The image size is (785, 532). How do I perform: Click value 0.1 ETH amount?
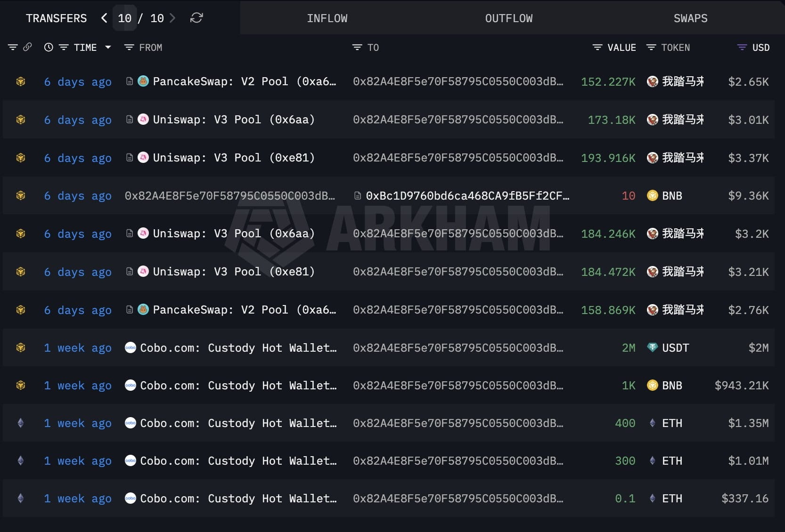[x=625, y=499]
